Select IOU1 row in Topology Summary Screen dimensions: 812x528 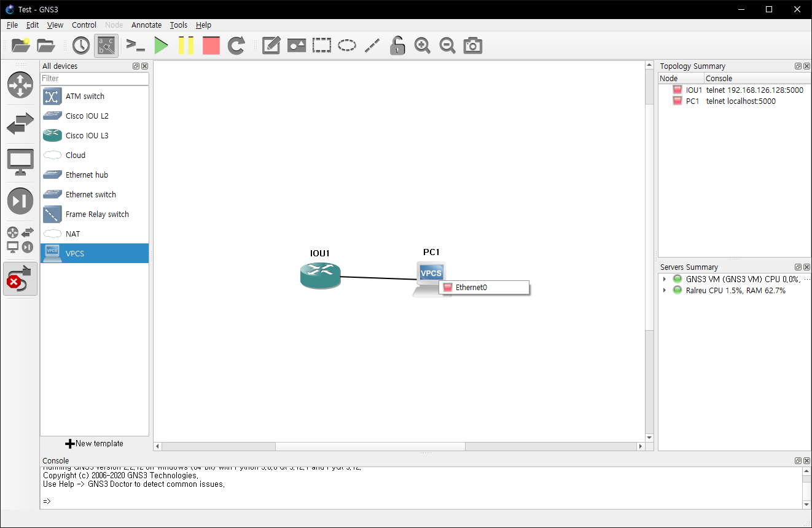pyautogui.click(x=734, y=90)
